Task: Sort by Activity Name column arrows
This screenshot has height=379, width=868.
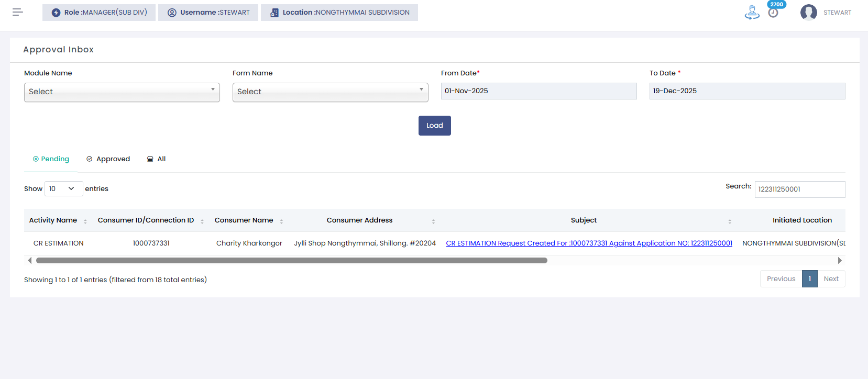Action: click(85, 221)
